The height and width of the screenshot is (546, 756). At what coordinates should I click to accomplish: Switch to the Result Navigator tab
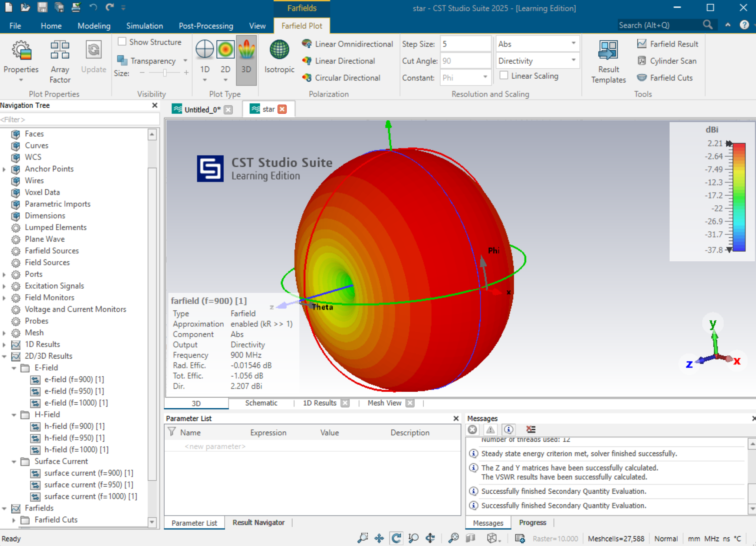258,522
